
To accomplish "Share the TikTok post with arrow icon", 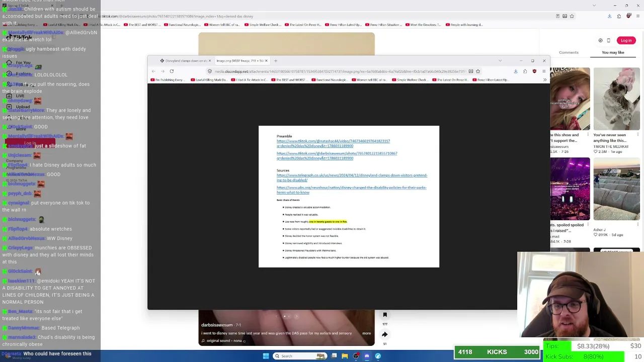I will 385,334.
